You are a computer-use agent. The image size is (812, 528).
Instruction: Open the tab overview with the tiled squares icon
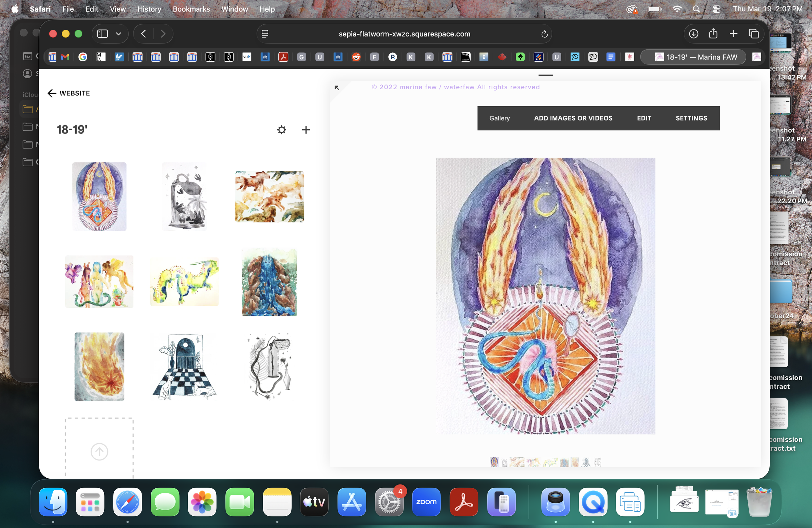pos(754,33)
